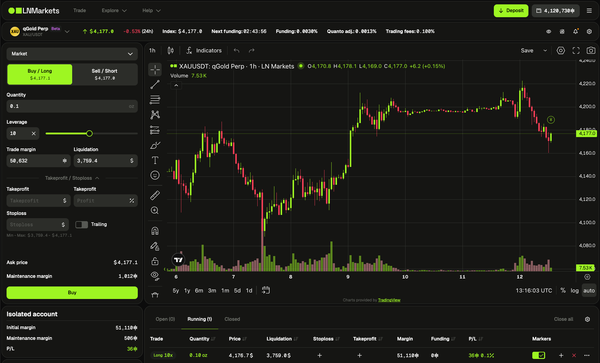
Task: Click the Stoploss price input
Action: pos(38,225)
